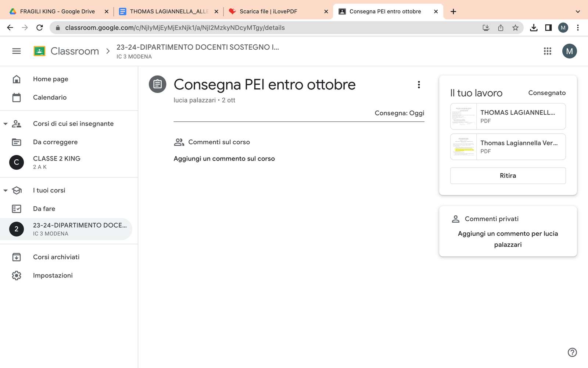The width and height of the screenshot is (588, 368).
Task: Open the help question mark icon
Action: 572,352
